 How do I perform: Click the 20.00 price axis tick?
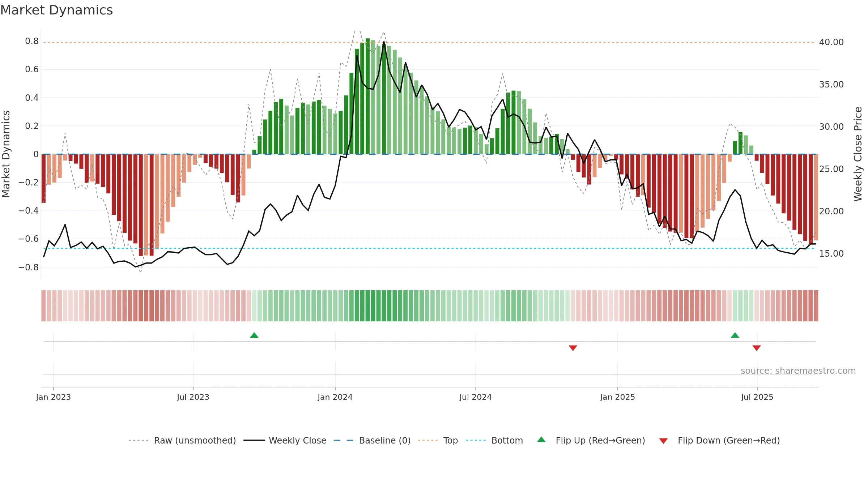click(831, 211)
